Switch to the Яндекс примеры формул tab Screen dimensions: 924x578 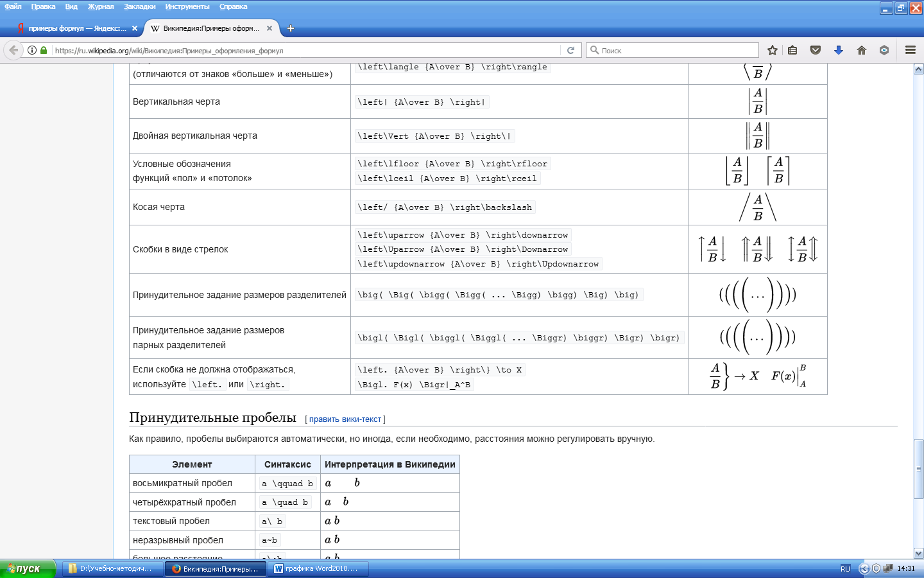point(72,28)
